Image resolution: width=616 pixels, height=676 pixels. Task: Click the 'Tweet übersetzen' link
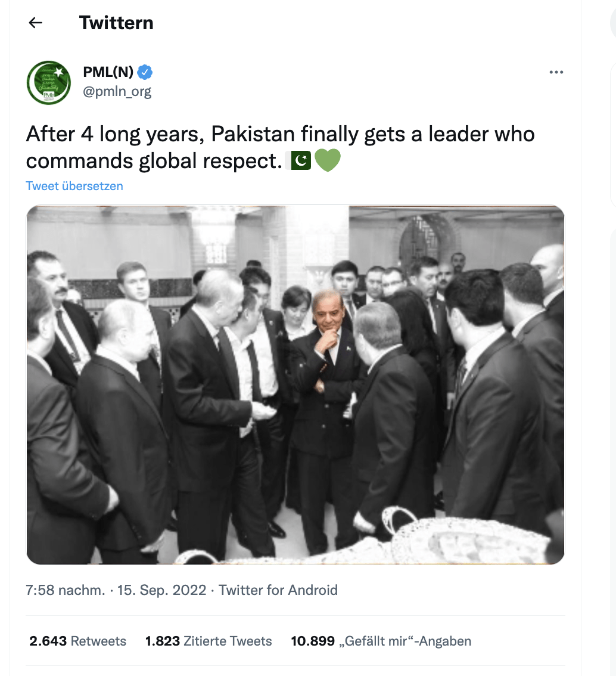click(74, 186)
